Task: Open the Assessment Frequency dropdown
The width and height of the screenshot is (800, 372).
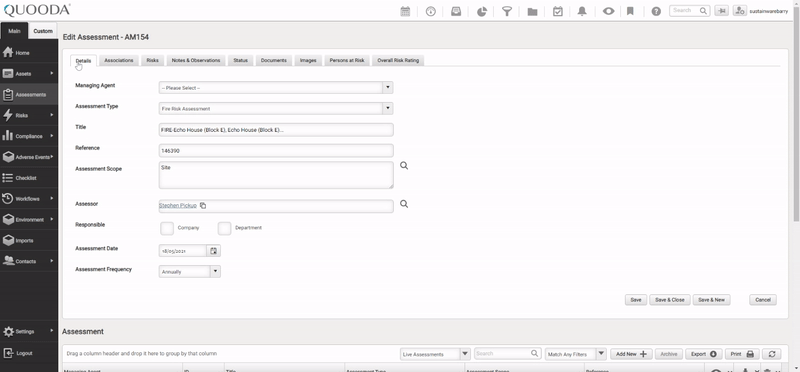Action: coord(190,272)
